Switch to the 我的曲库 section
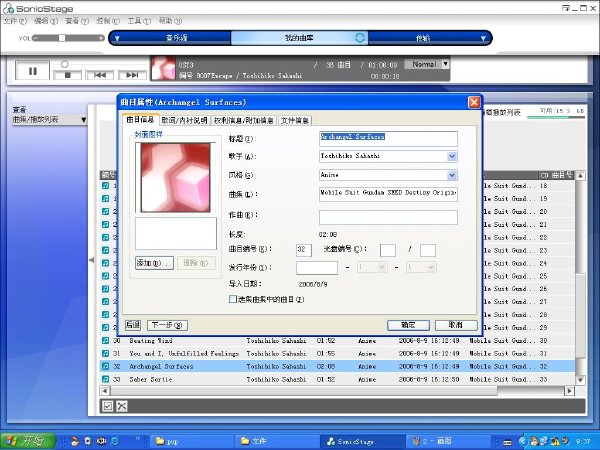 (299, 38)
